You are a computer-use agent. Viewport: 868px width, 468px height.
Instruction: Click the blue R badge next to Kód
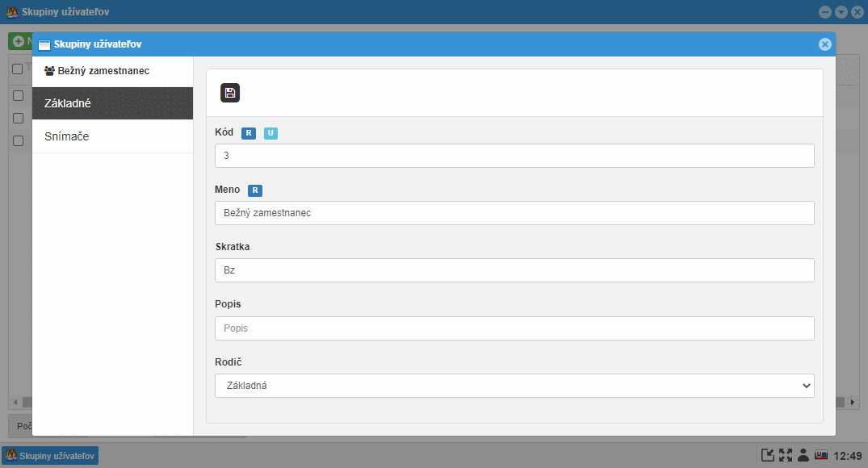[x=249, y=133]
